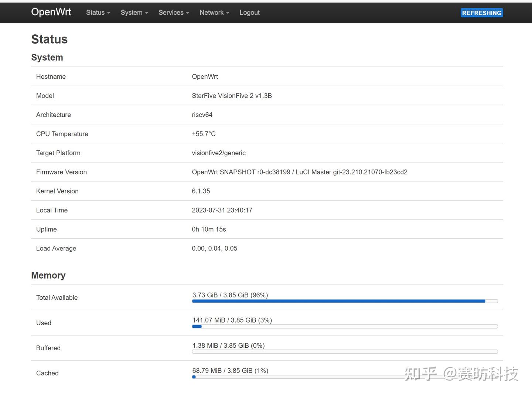
Task: Select the text 141.07 MiB / 3.85 GiB (3%)
Action: click(232, 320)
